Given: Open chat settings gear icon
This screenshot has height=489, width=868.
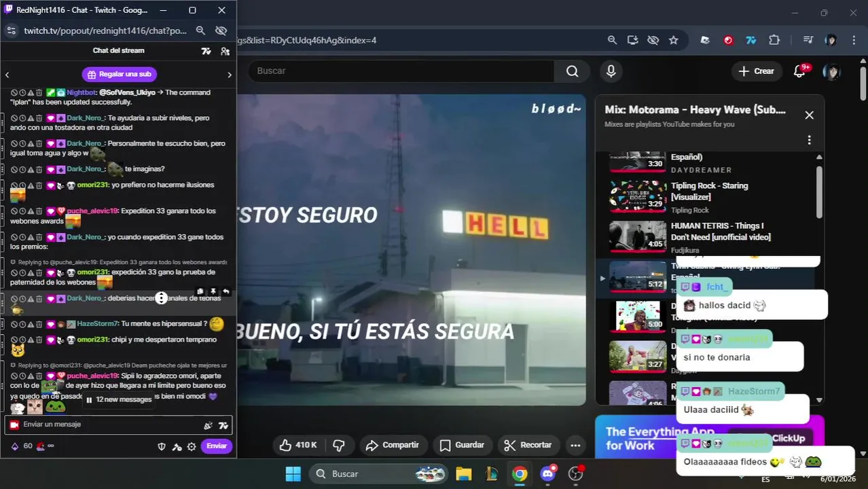Looking at the screenshot, I should pyautogui.click(x=192, y=446).
